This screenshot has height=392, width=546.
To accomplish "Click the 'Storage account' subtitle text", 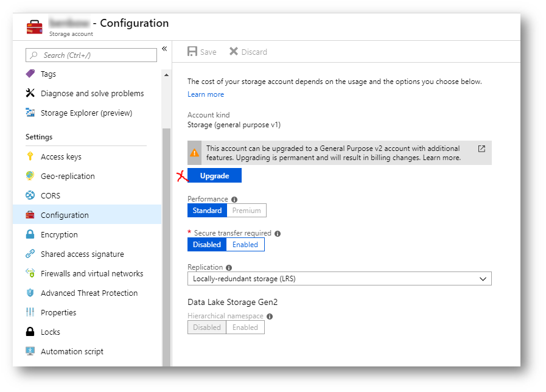I will pyautogui.click(x=71, y=33).
